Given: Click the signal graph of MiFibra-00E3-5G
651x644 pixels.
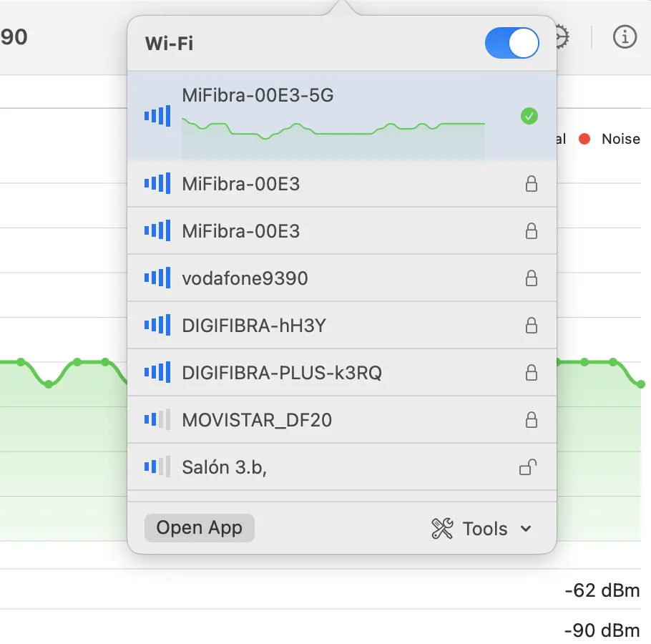Looking at the screenshot, I should coord(333,136).
